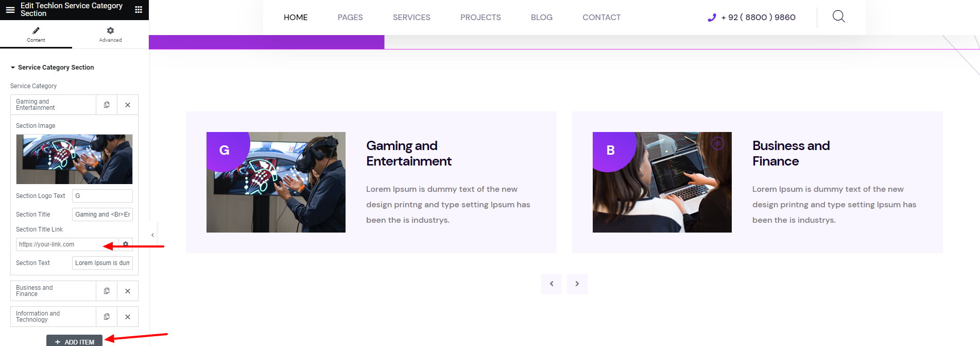
Task: Open the widgets grid panel icon
Action: pos(138,10)
